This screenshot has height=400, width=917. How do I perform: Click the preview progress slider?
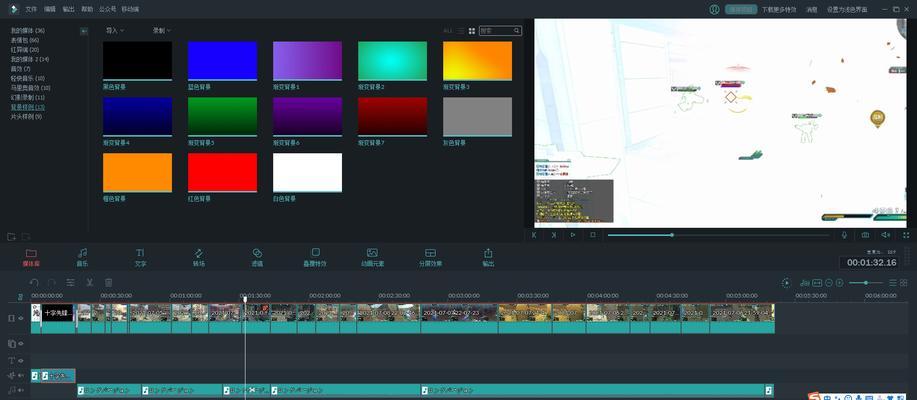[718, 235]
